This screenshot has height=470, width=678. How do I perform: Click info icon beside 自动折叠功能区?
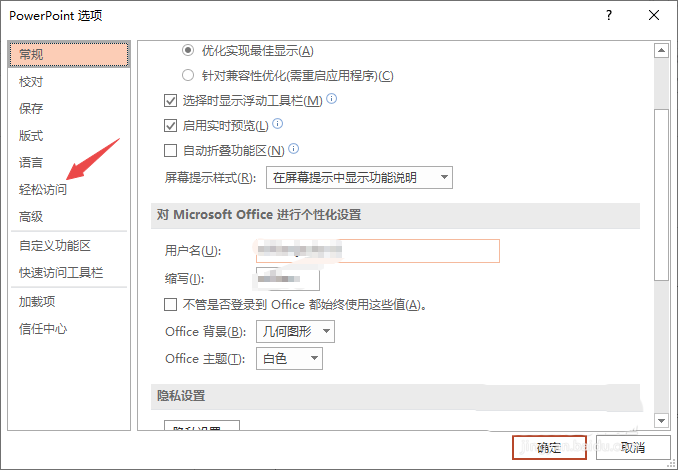click(x=294, y=150)
